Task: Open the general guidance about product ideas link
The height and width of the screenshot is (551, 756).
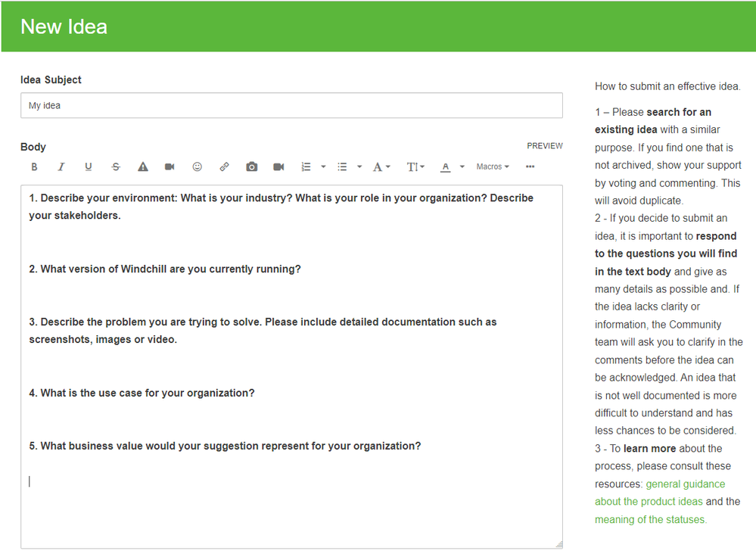Action: tap(660, 493)
